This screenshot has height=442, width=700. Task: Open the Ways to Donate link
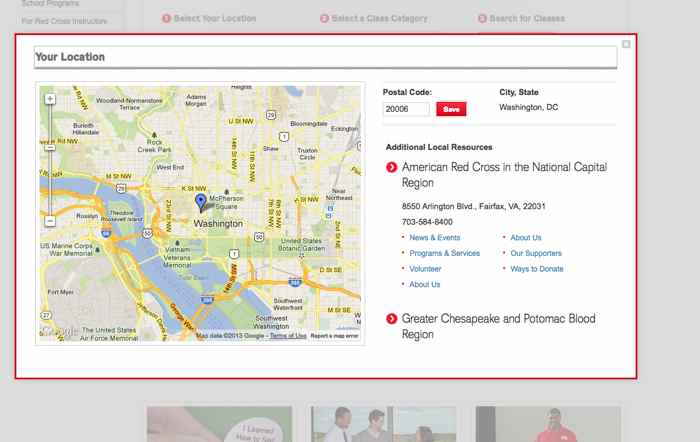(537, 269)
